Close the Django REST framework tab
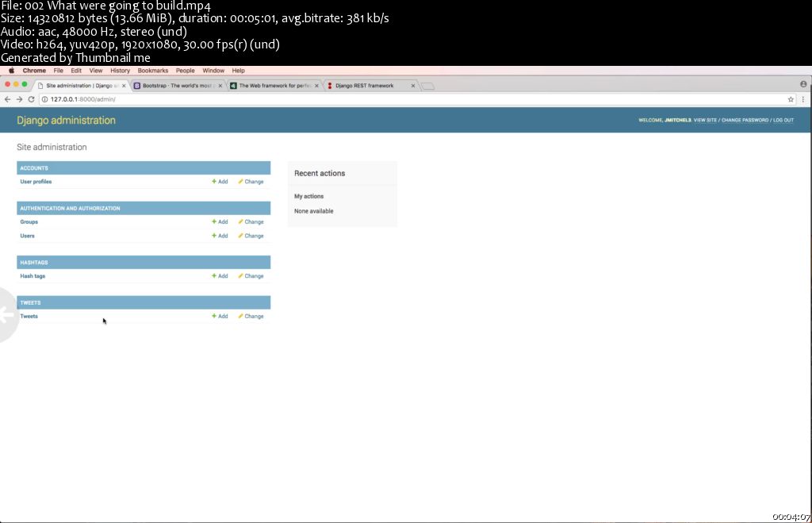The image size is (812, 523). (x=412, y=86)
